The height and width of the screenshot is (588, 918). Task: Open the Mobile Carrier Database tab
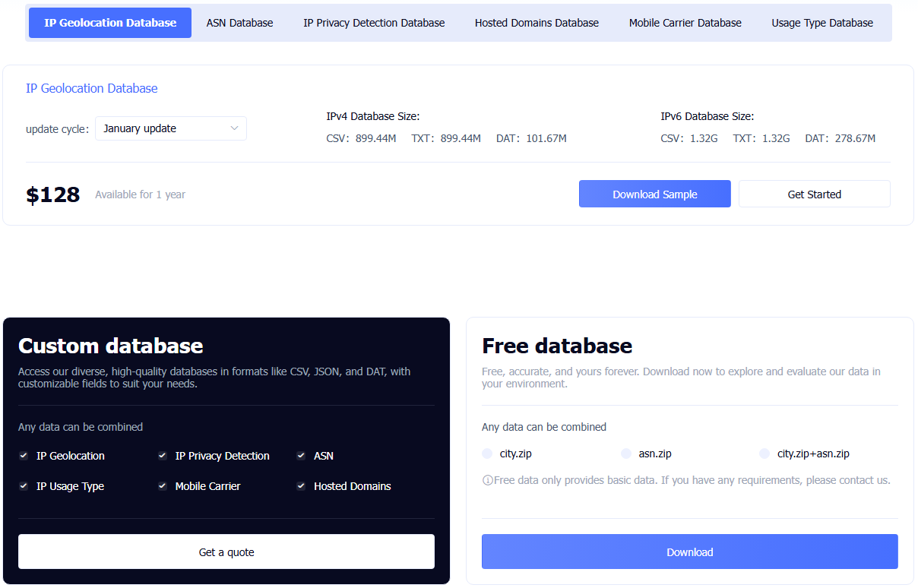pyautogui.click(x=685, y=23)
